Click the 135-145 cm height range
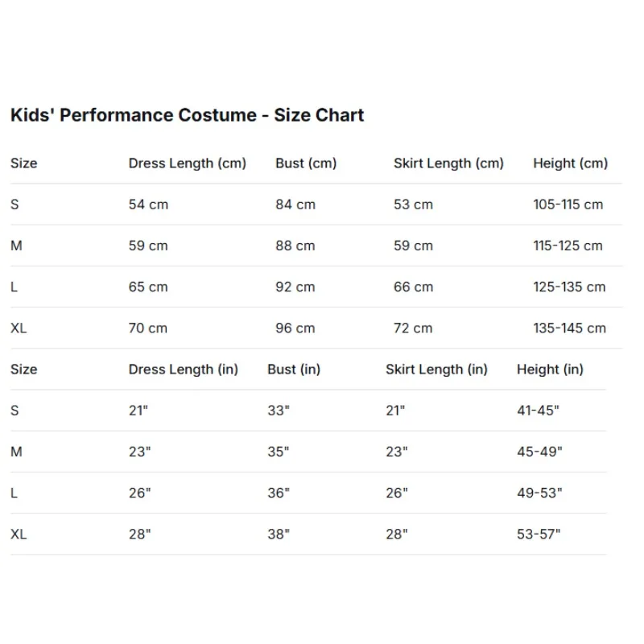Image resolution: width=644 pixels, height=644 pixels. click(x=569, y=328)
